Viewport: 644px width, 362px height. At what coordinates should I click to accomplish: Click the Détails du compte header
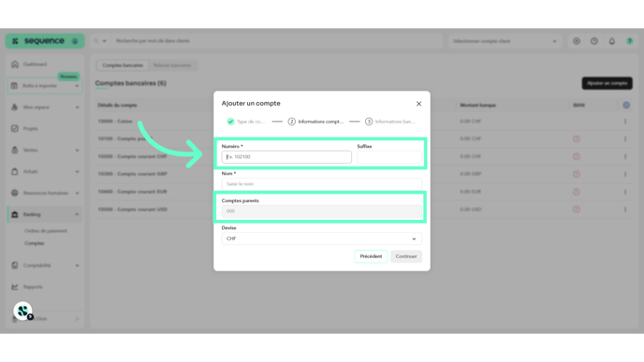[x=117, y=106]
